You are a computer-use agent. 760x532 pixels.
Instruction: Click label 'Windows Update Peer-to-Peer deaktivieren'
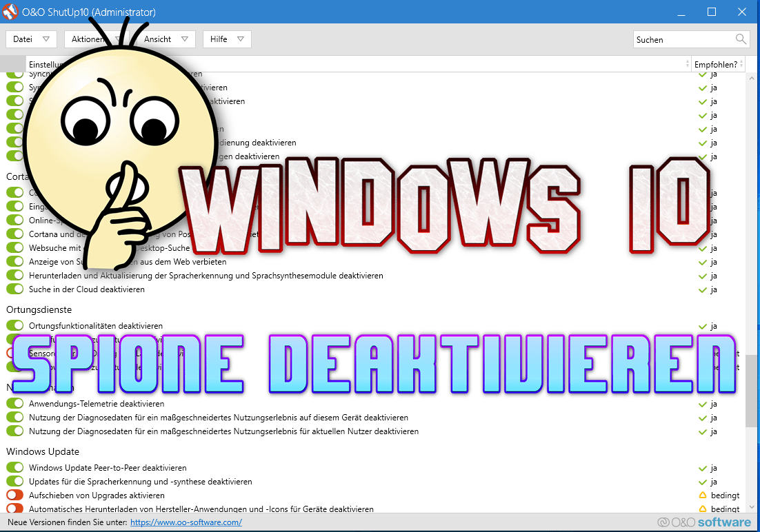pyautogui.click(x=108, y=467)
